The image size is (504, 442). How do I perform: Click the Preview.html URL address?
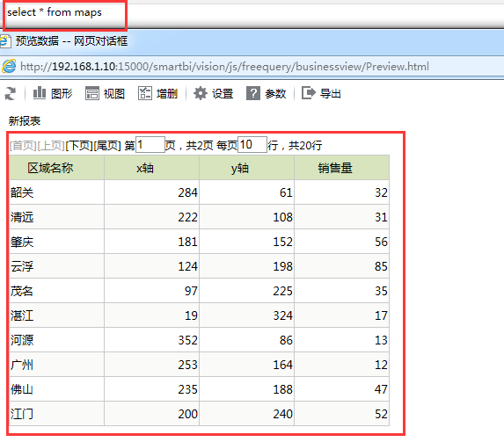click(224, 67)
